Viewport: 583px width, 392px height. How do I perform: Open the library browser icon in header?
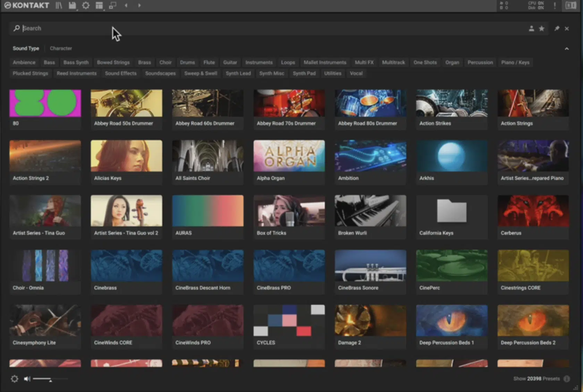coord(59,6)
